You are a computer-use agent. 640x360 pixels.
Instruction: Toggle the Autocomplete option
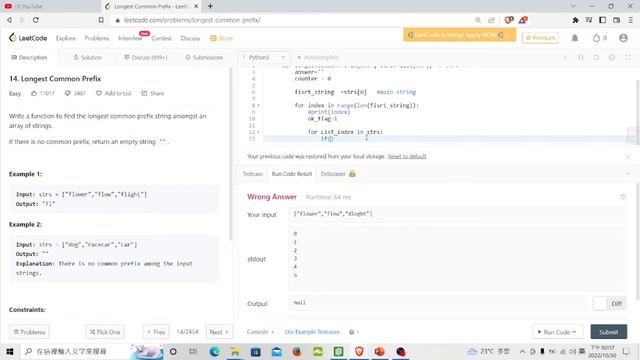318,58
